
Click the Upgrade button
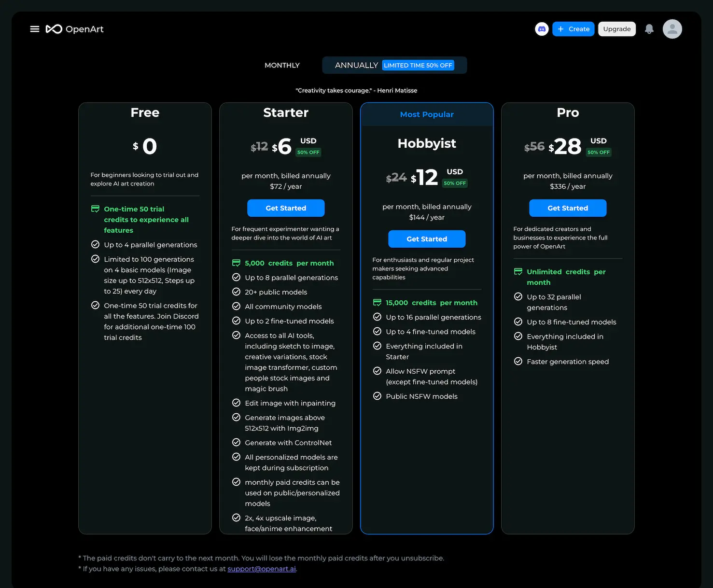[x=616, y=29]
